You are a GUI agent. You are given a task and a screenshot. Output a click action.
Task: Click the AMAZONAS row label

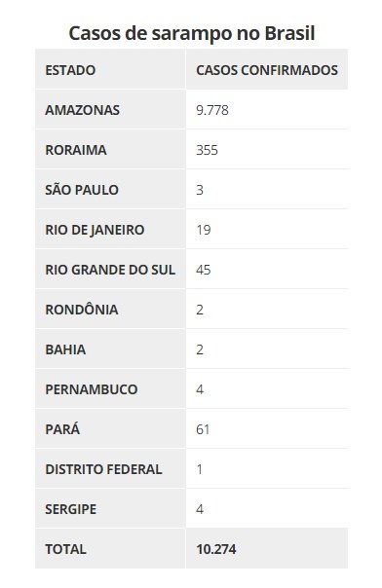coord(82,110)
